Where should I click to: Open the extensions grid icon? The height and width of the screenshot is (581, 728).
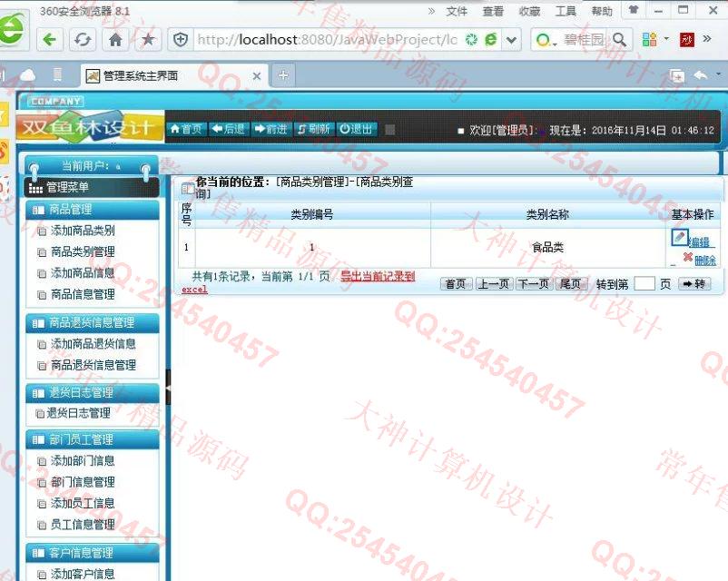650,39
